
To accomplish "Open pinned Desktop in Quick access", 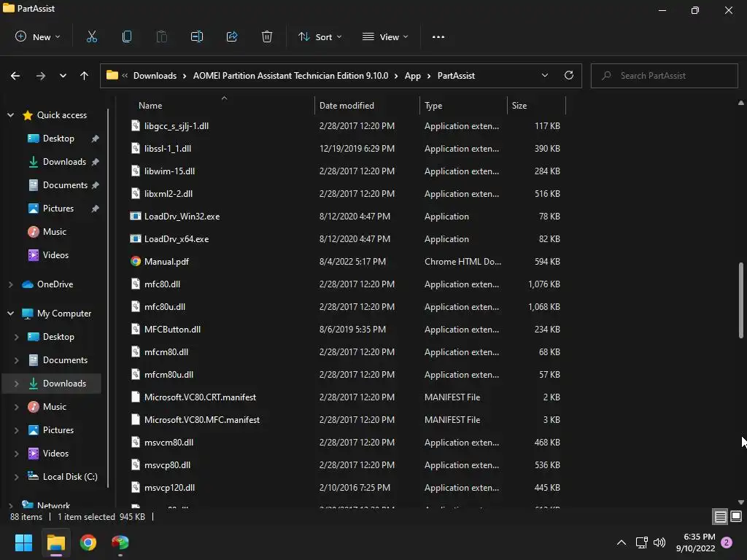I will (58, 139).
